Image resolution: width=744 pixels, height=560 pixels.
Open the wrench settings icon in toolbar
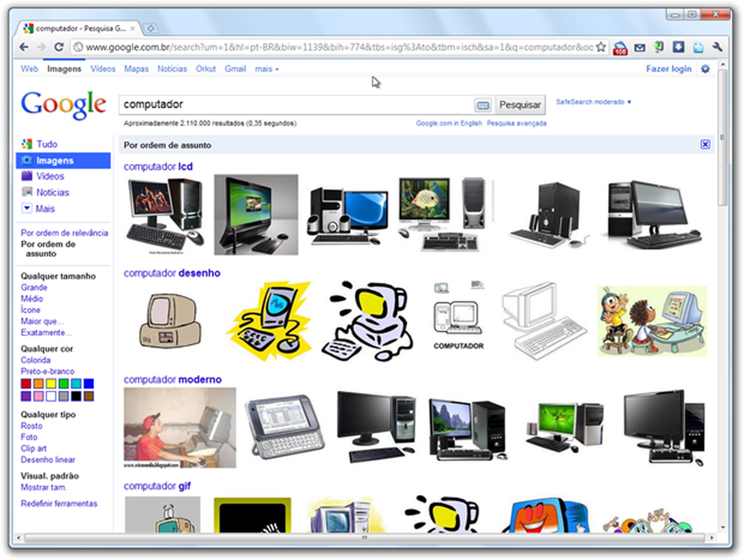click(718, 47)
